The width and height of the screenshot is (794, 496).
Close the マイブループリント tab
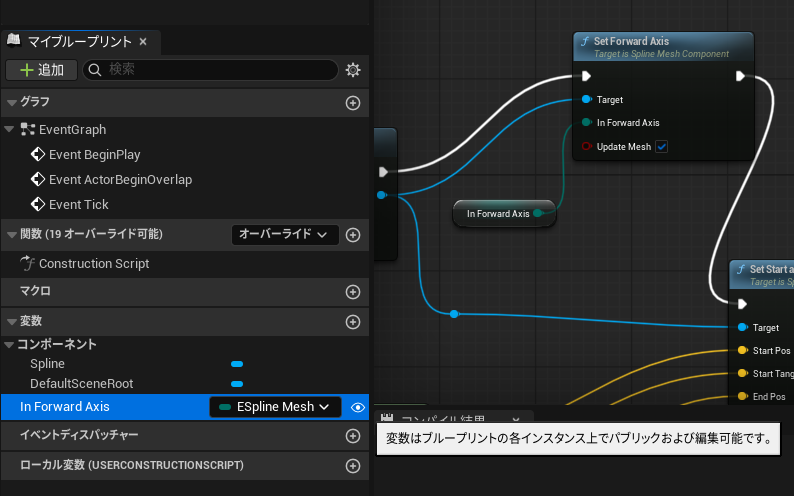pyautogui.click(x=143, y=41)
